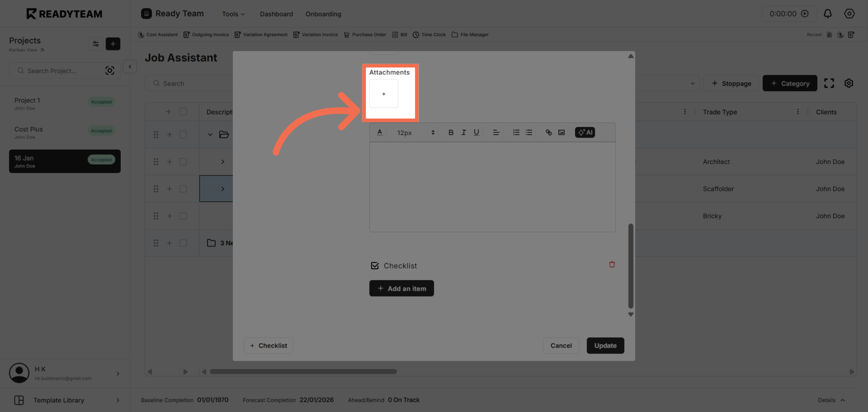The image size is (868, 412).
Task: Open the font color picker
Action: (379, 132)
